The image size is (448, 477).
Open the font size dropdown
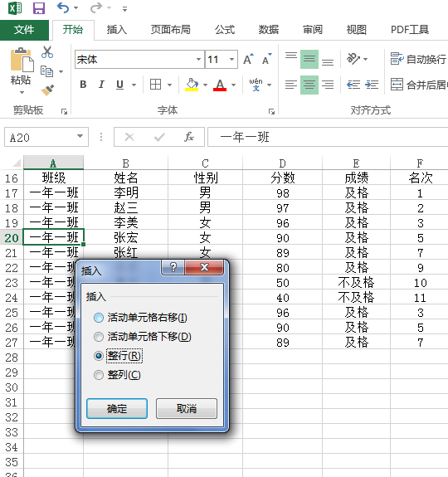pyautogui.click(x=231, y=59)
